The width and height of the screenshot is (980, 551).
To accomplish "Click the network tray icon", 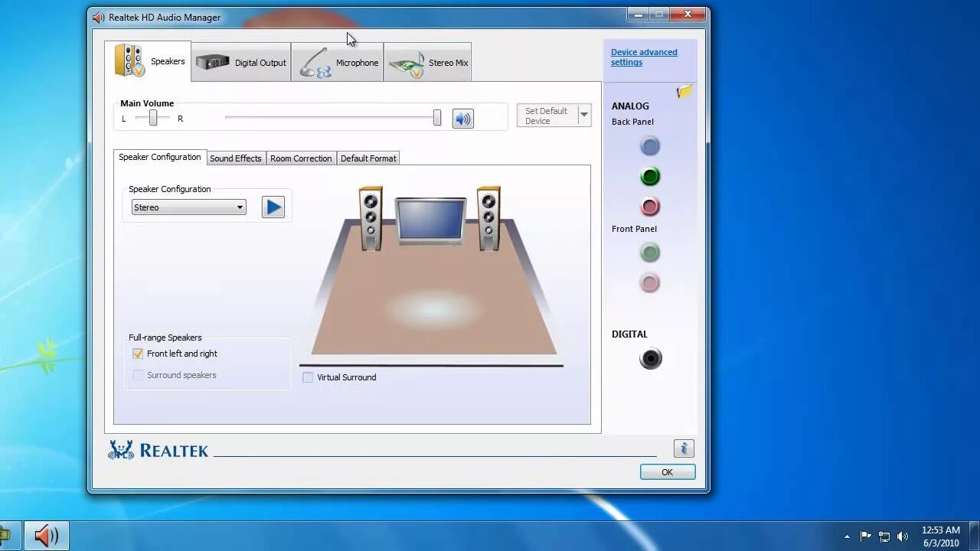I will tap(884, 536).
